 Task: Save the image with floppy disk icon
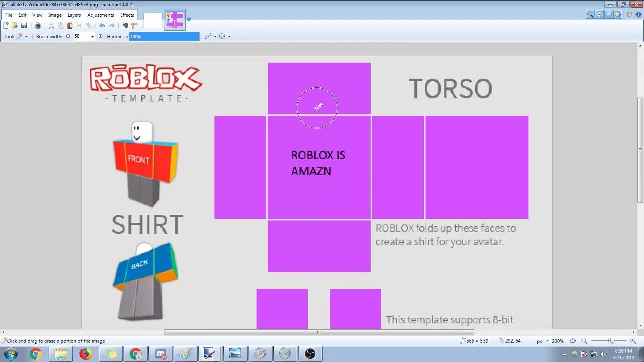[x=24, y=26]
